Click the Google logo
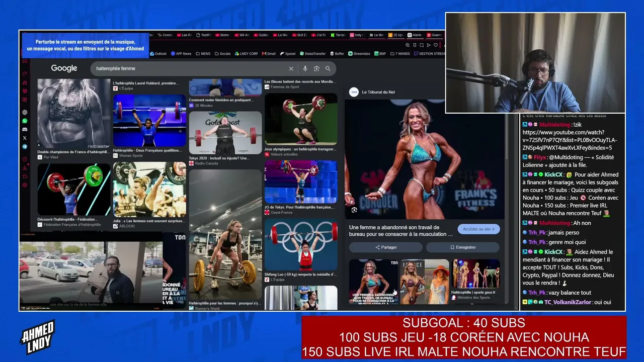 [64, 68]
